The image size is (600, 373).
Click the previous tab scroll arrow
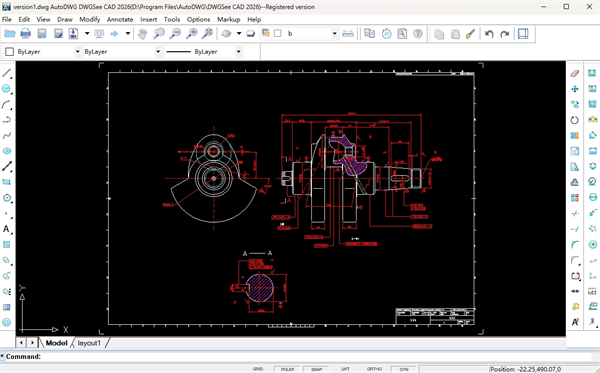21,343
